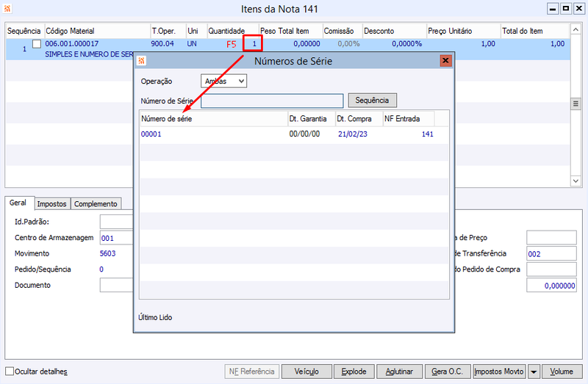The image size is (588, 384).
Task: Click the NF Referência button
Action: [252, 372]
